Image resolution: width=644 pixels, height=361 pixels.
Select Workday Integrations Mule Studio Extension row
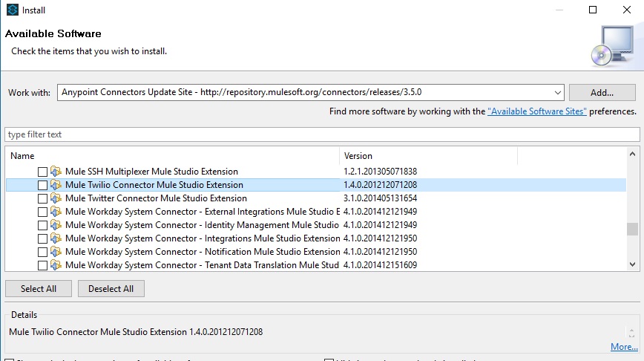pyautogui.click(x=203, y=238)
